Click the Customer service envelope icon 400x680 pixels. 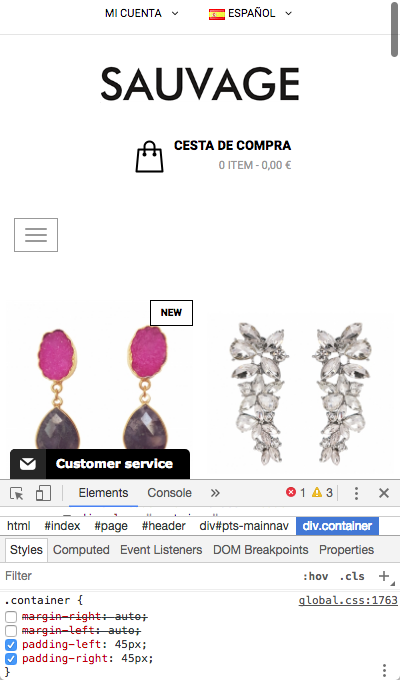[x=28, y=464]
